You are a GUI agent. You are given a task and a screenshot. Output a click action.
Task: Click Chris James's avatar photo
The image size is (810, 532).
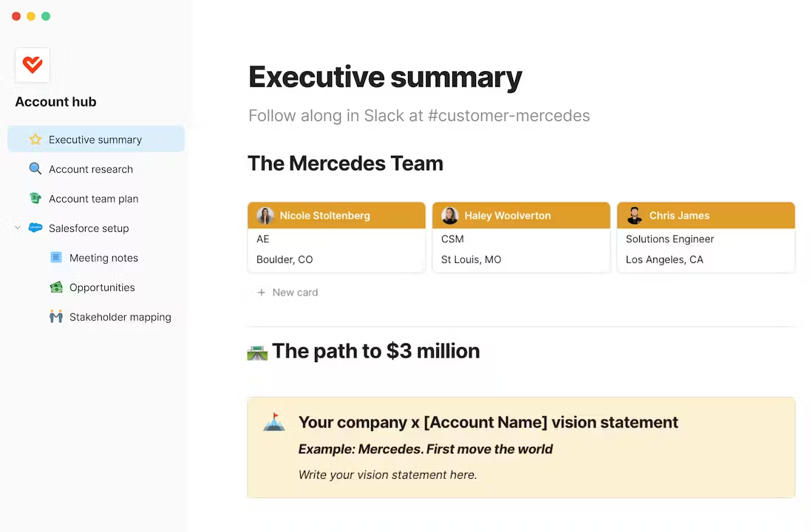click(x=634, y=216)
